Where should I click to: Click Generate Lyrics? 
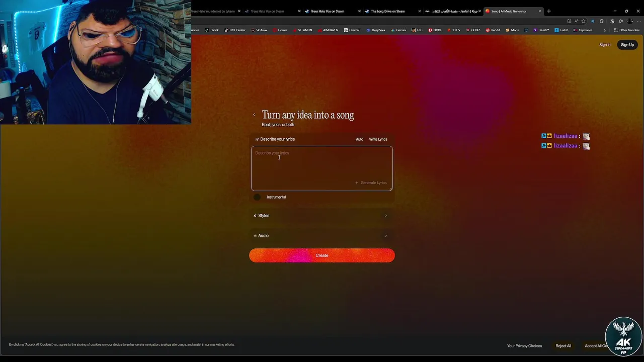(371, 183)
